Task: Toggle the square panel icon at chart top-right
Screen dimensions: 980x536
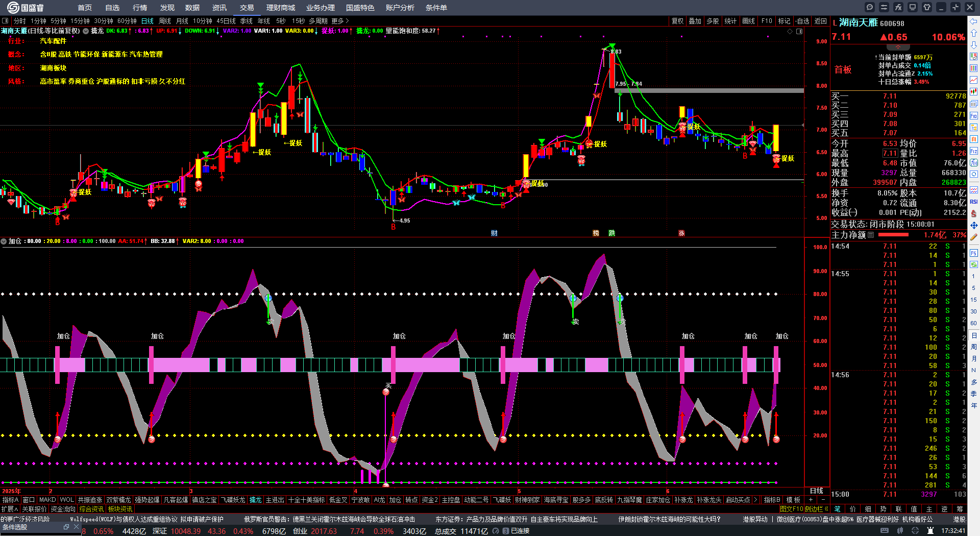Action: point(799,31)
